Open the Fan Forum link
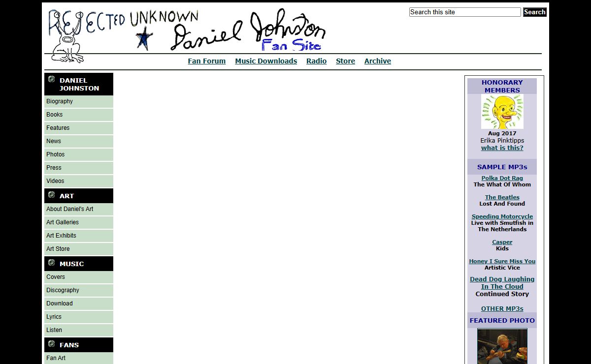 point(207,61)
